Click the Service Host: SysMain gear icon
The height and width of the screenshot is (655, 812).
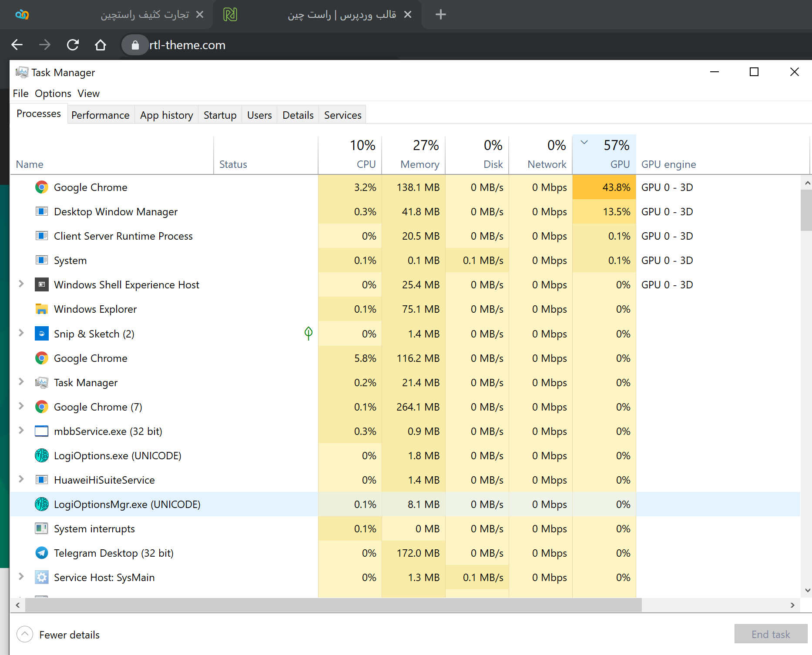click(41, 577)
